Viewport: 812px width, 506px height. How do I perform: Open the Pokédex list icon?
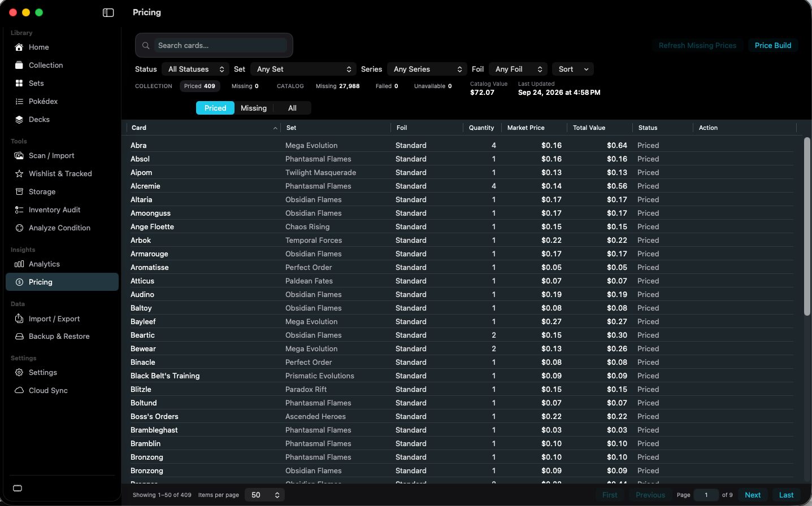click(19, 101)
